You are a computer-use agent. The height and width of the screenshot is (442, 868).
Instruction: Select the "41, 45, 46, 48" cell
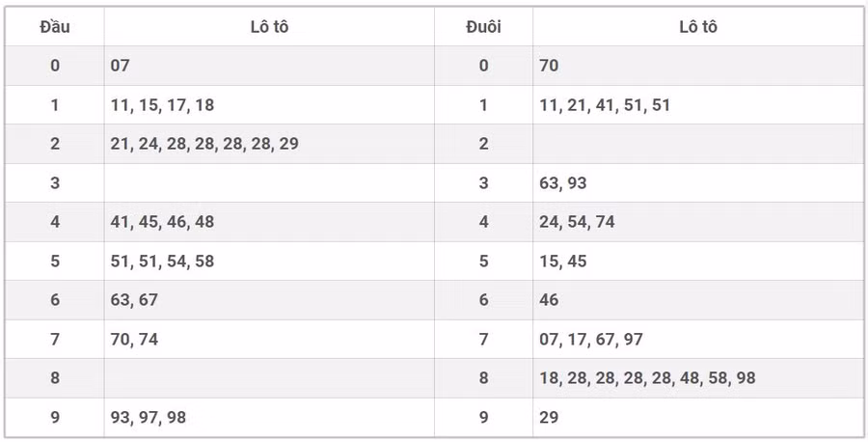coord(163,222)
